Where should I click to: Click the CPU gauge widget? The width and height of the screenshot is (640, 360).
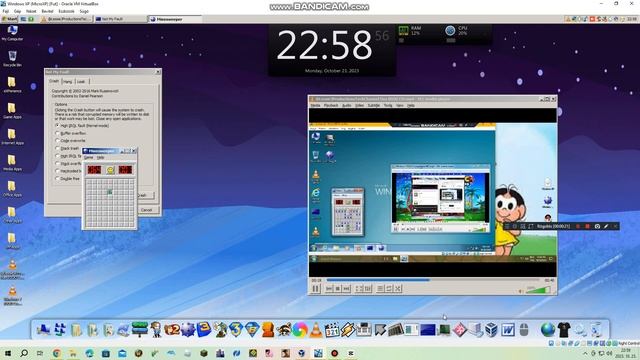pos(456,34)
